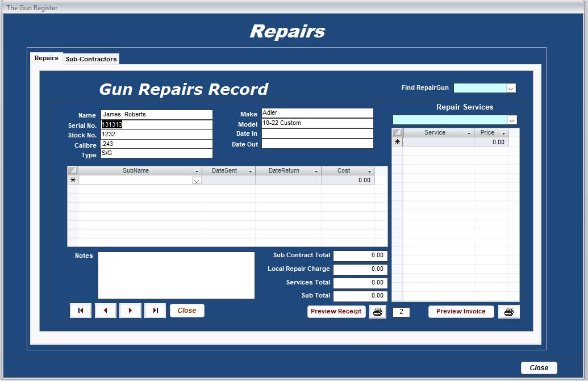
Task: Open the DateSent column filter arrow
Action: (x=249, y=170)
